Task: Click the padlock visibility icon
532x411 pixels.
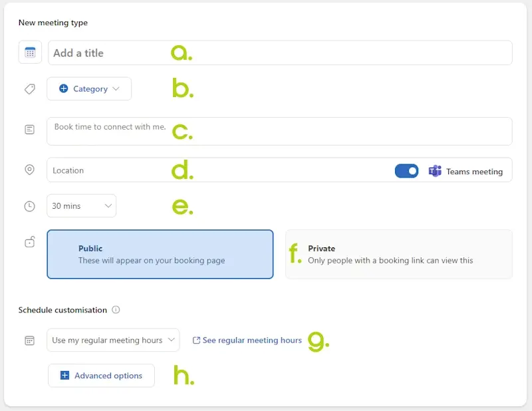Action: pos(29,242)
